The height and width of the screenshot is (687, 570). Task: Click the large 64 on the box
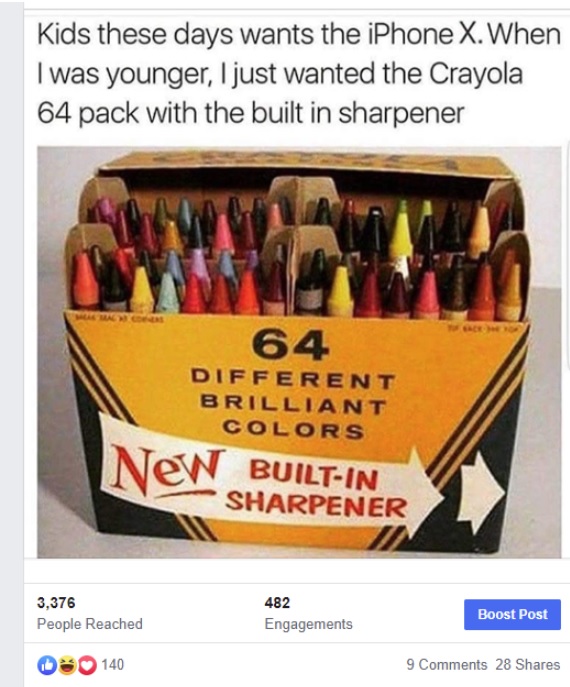coord(290,346)
